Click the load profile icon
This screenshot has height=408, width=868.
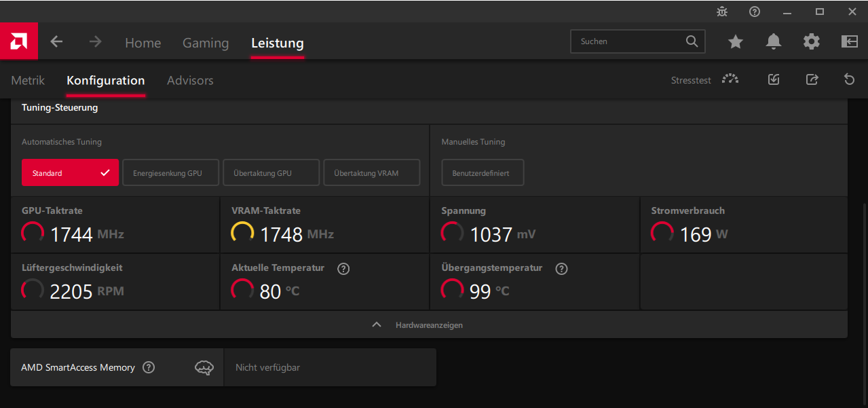click(x=774, y=79)
